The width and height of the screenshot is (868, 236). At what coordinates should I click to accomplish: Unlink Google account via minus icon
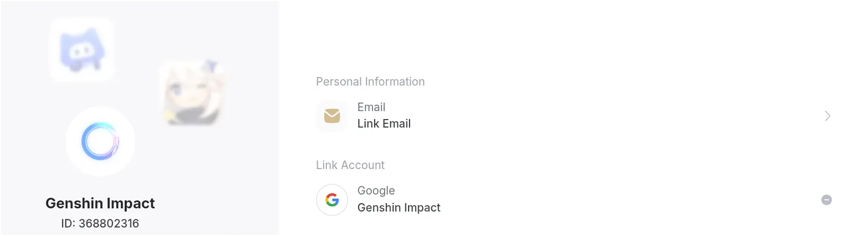coord(826,200)
